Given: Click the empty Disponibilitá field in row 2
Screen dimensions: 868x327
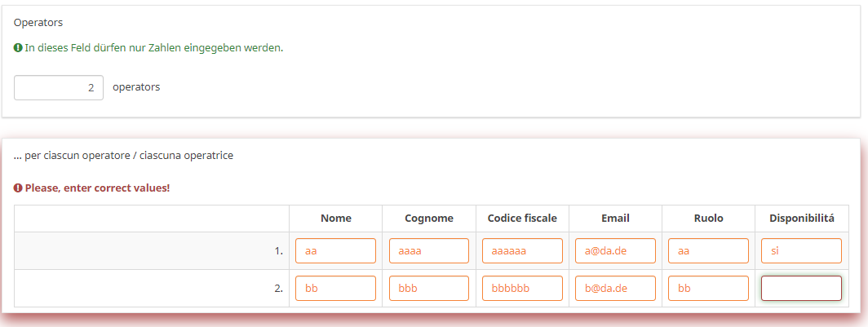Looking at the screenshot, I should point(801,289).
